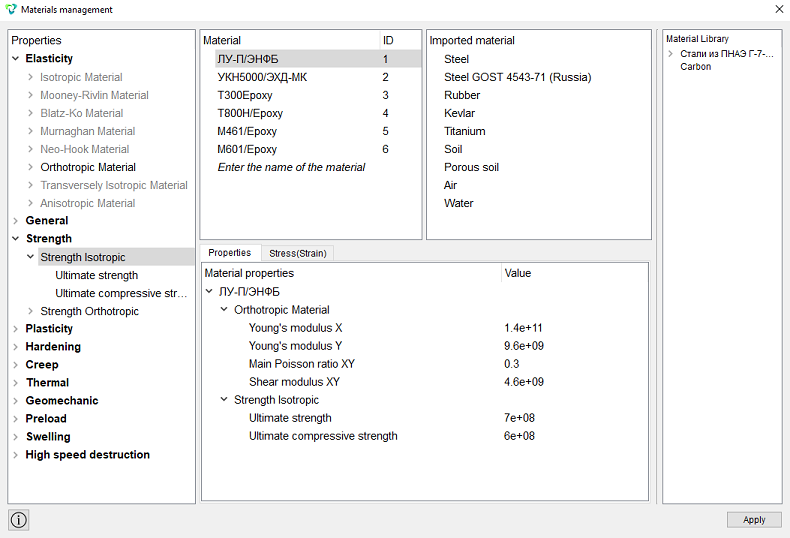790x538 pixels.
Task: Click the Enter the name of the material field
Action: click(x=291, y=167)
